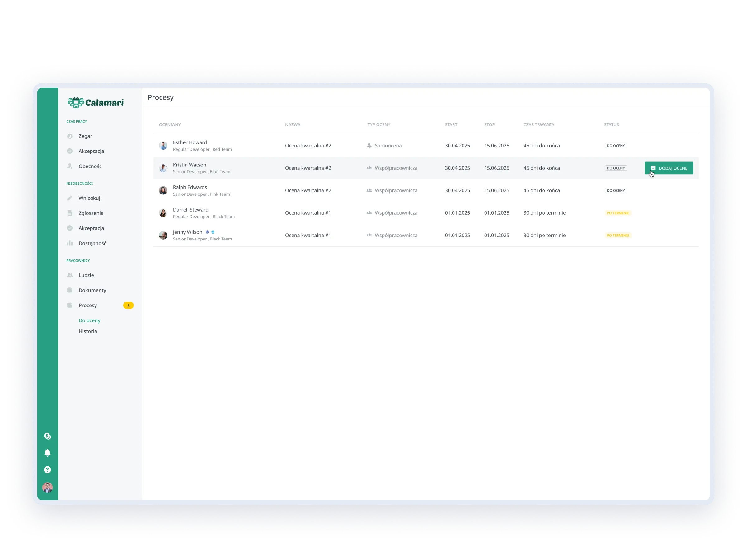Viewport: 747px width, 560px height.
Task: Click Ralph Edwards name
Action: (x=190, y=187)
